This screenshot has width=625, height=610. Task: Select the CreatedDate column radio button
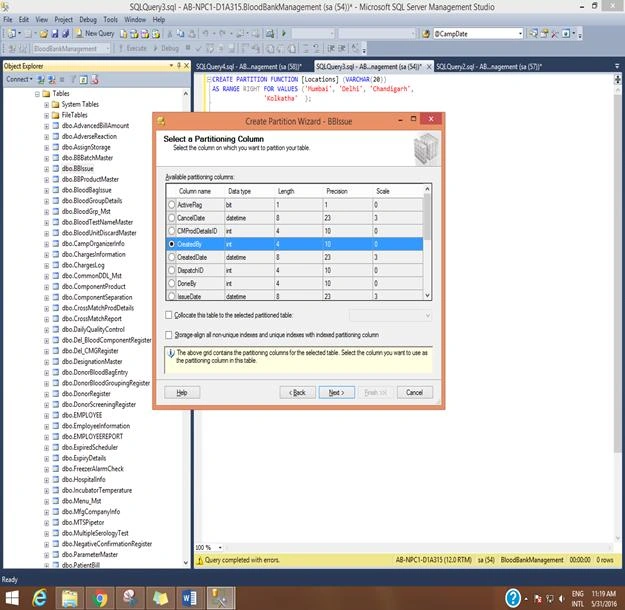(171, 257)
